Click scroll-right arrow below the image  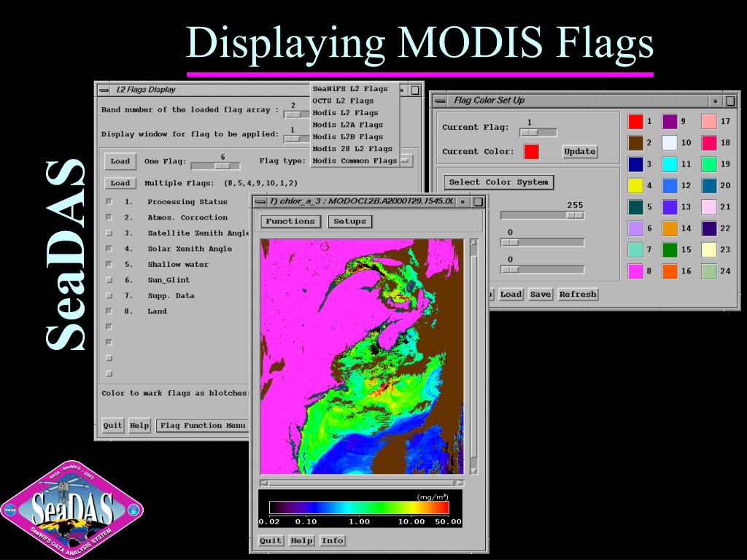[x=460, y=483]
